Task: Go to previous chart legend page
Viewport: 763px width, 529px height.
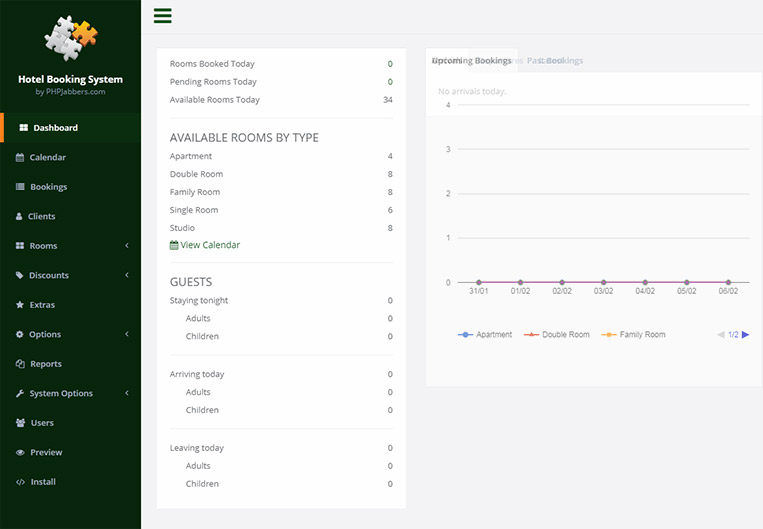Action: (721, 334)
